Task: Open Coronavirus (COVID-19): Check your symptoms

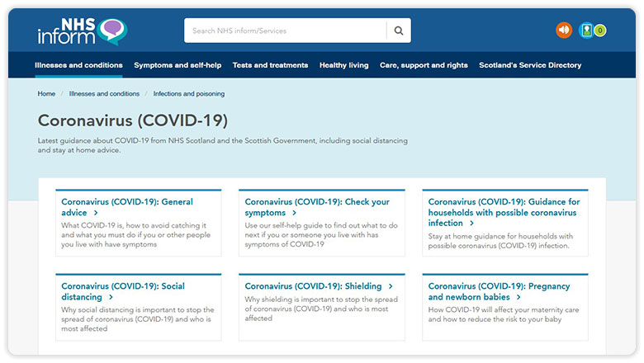Action: [x=317, y=207]
